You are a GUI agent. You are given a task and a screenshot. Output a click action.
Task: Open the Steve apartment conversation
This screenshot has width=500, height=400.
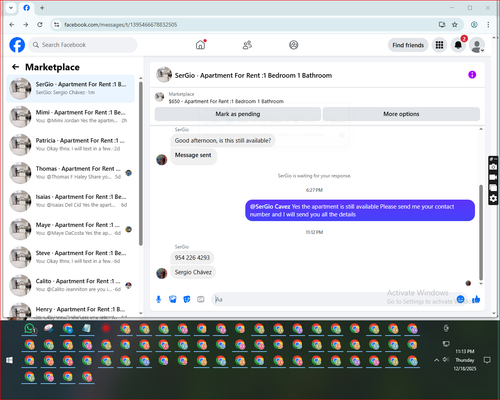[x=71, y=257]
